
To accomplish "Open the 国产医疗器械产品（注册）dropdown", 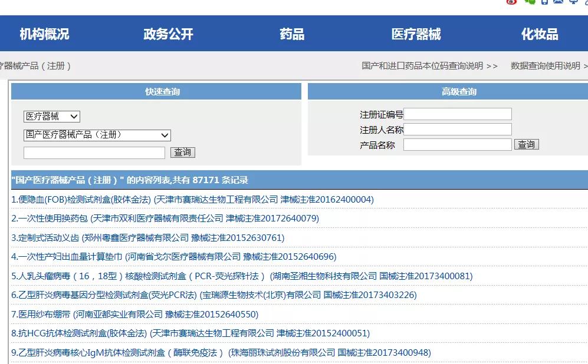I will pyautogui.click(x=96, y=135).
